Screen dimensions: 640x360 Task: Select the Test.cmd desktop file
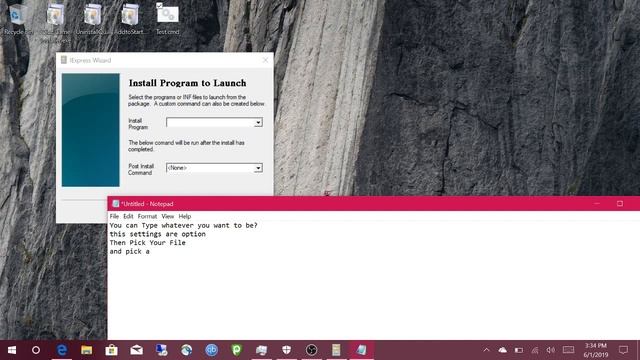tap(167, 18)
